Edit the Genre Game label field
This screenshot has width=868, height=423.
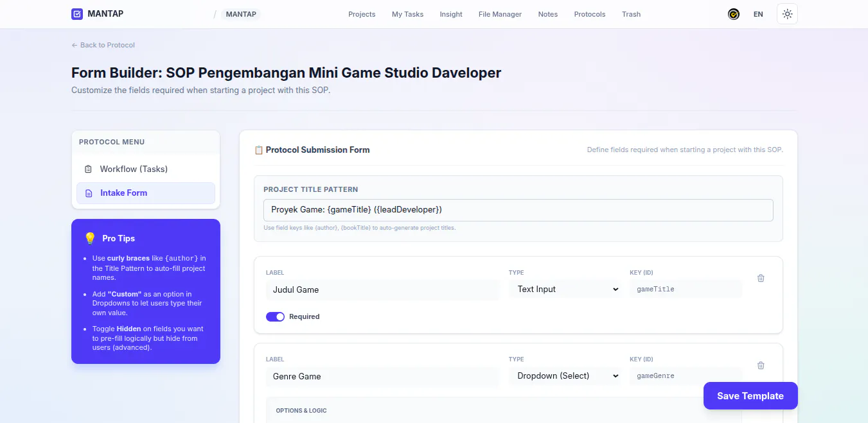[382, 376]
